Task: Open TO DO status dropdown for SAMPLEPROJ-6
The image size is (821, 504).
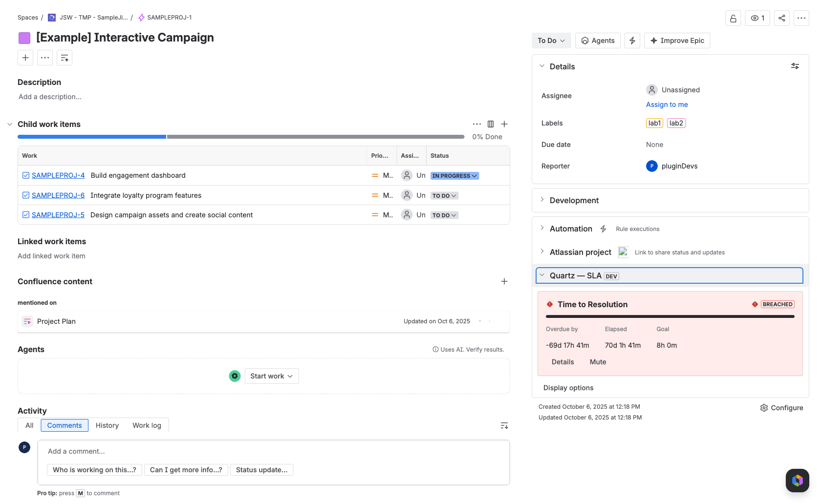Action: pos(444,196)
